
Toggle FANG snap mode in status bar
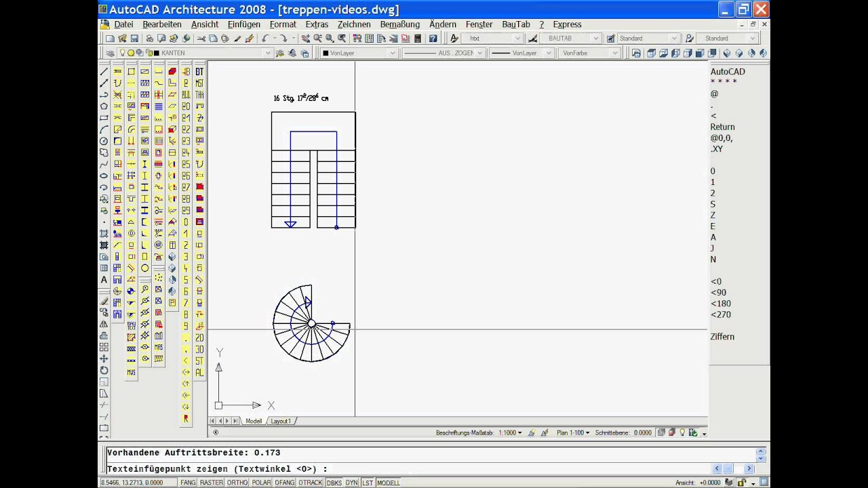coord(188,483)
